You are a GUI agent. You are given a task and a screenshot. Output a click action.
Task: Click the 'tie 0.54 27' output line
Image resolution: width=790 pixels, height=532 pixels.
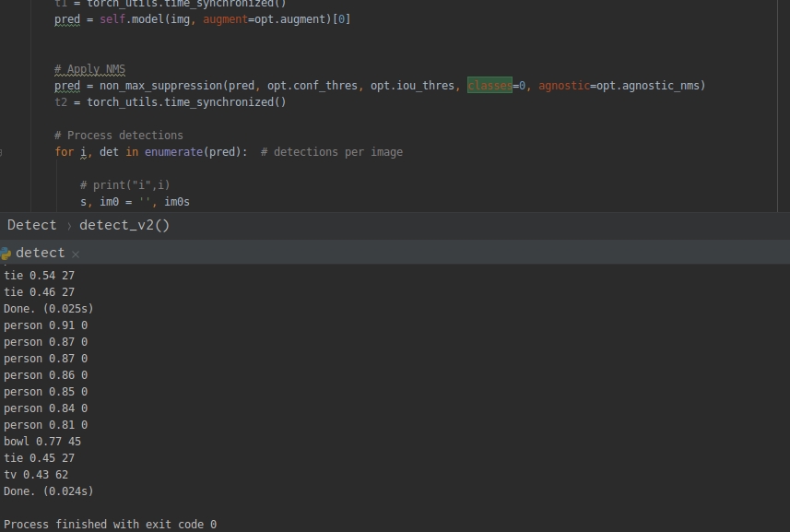[x=40, y=276]
